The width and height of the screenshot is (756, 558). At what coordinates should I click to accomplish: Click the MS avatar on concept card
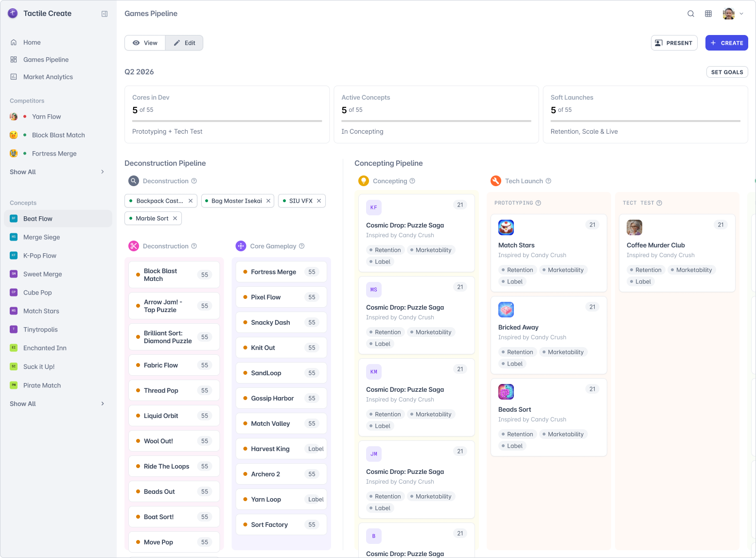[374, 290]
